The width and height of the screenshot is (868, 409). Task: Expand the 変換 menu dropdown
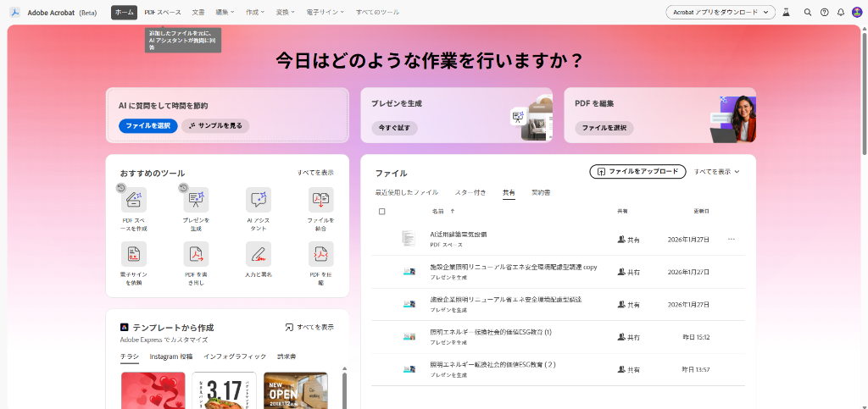tap(285, 12)
